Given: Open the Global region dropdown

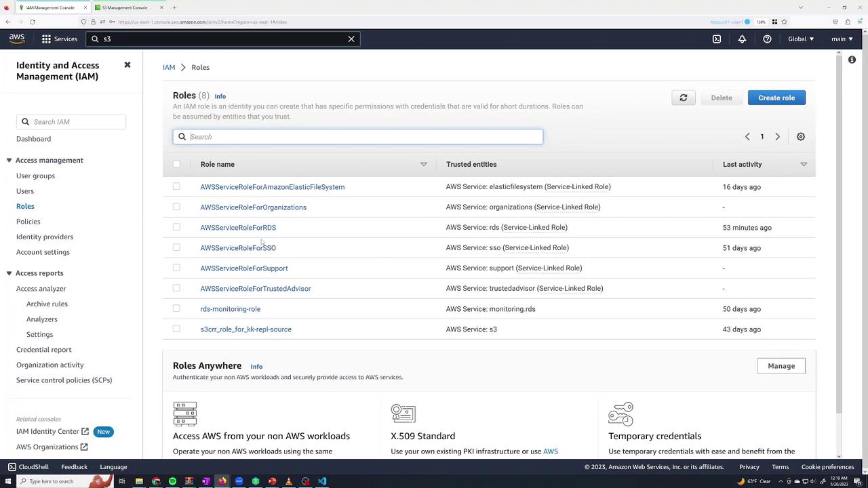Looking at the screenshot, I should coord(800,39).
